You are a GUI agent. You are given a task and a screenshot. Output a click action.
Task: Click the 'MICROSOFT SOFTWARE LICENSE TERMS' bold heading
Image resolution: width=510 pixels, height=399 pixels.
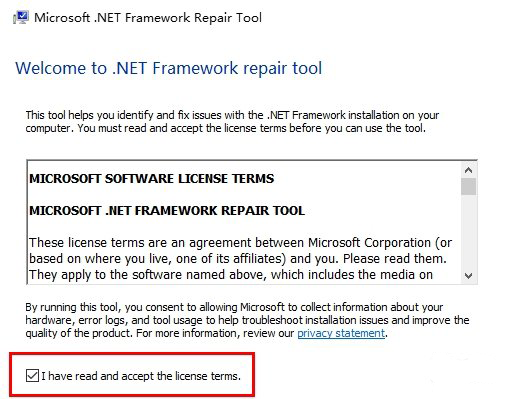(x=152, y=179)
